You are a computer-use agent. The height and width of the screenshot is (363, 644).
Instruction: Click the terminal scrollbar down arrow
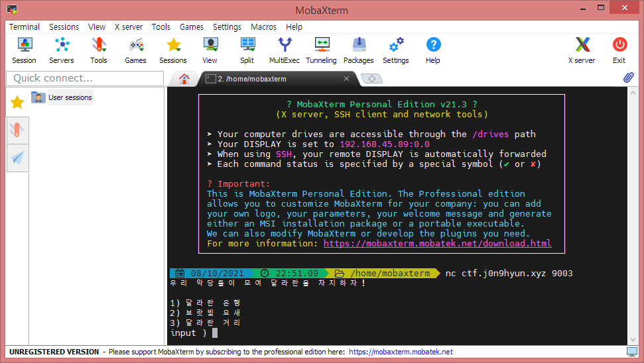coord(633,340)
